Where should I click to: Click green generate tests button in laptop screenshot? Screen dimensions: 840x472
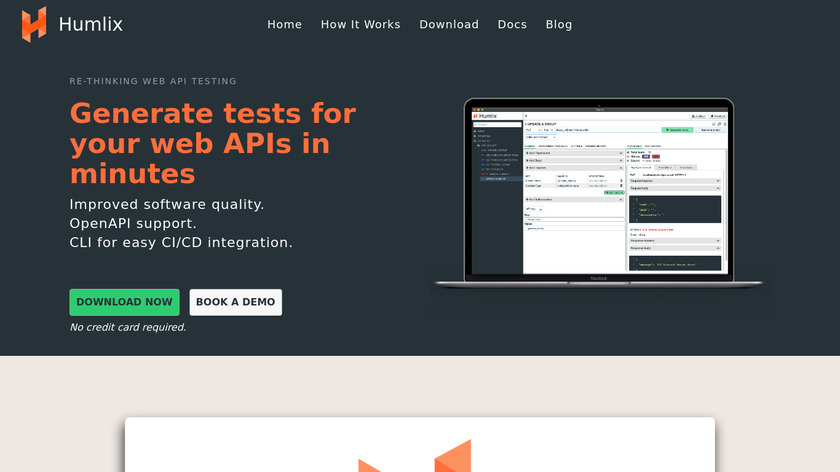[x=677, y=130]
